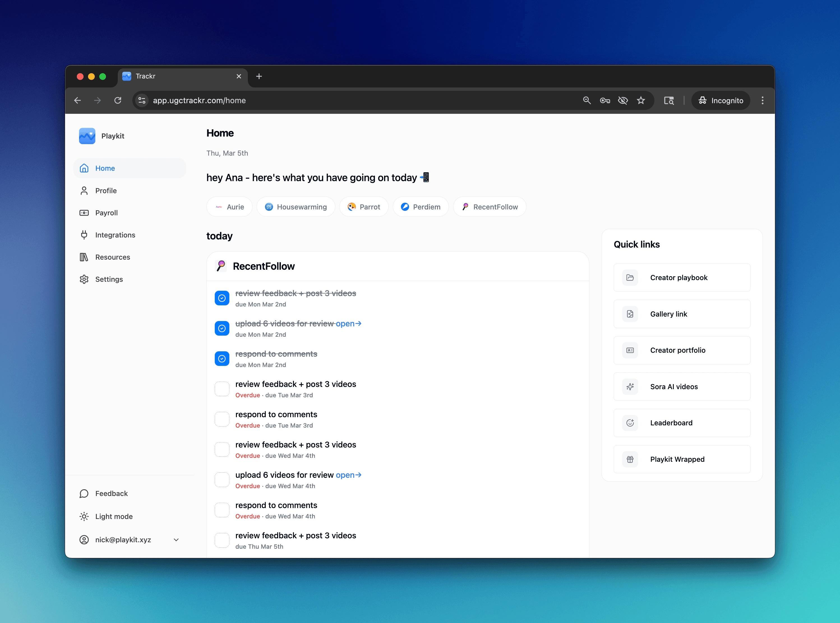Check 'review feedback + post 3 videos' due Thu Mar 5th
This screenshot has width=840, height=623.
pos(222,540)
